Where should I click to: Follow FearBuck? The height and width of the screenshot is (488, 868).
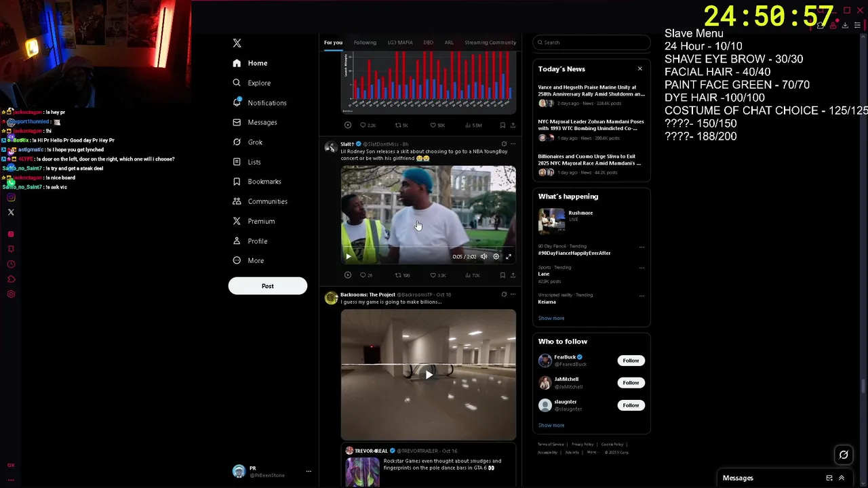tap(631, 361)
